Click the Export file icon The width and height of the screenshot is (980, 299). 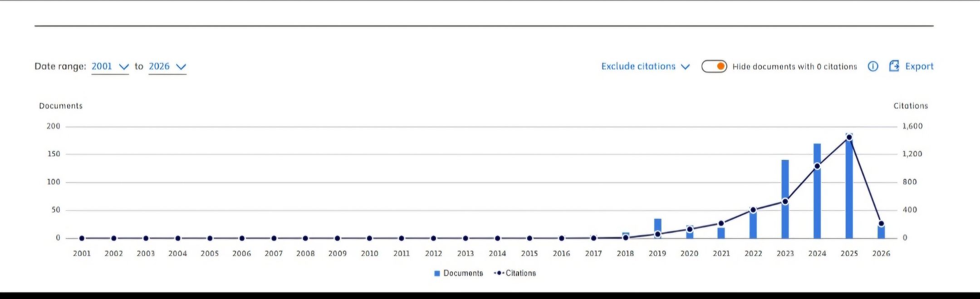pyautogui.click(x=894, y=66)
